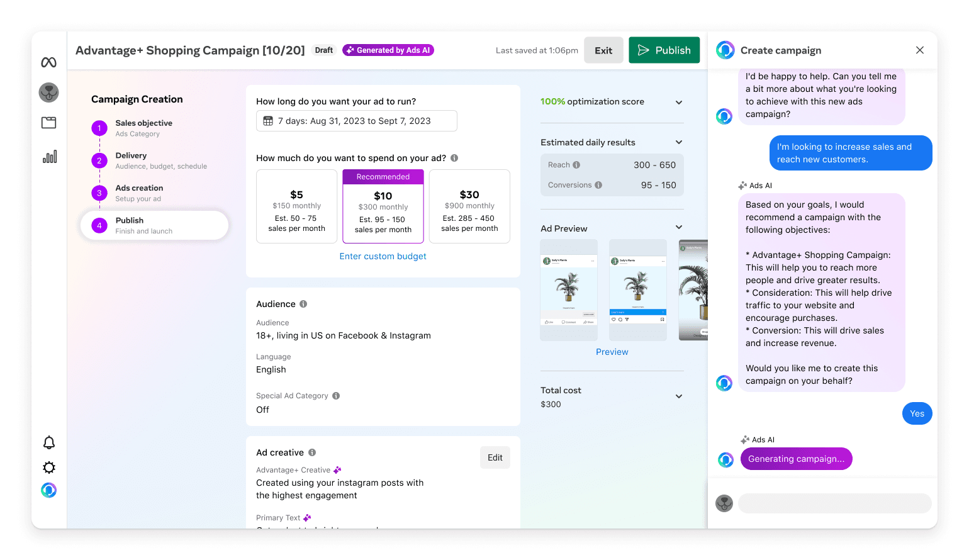
Task: Open the Ads AI assistant icon in sidebar
Action: click(x=49, y=490)
